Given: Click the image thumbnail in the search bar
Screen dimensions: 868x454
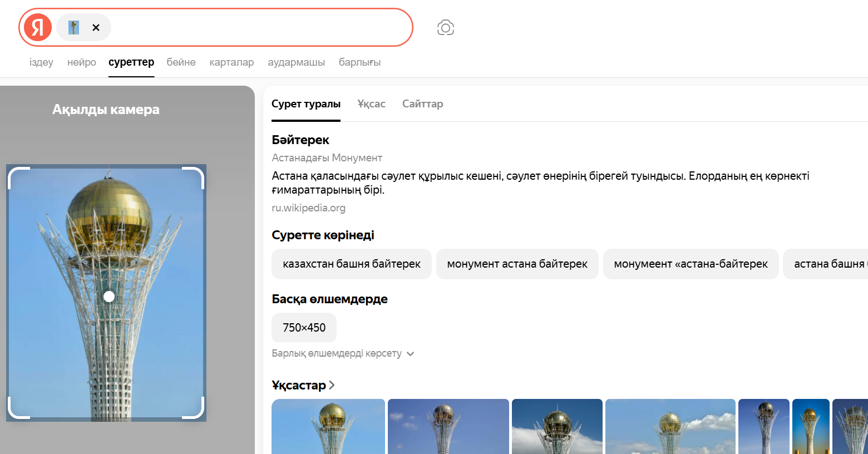Looking at the screenshot, I should point(73,27).
